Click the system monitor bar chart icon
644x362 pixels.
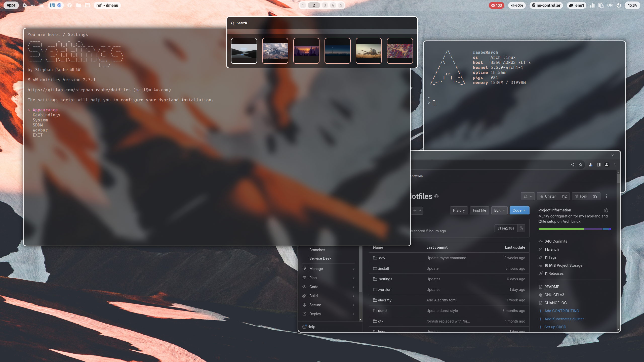coord(592,5)
